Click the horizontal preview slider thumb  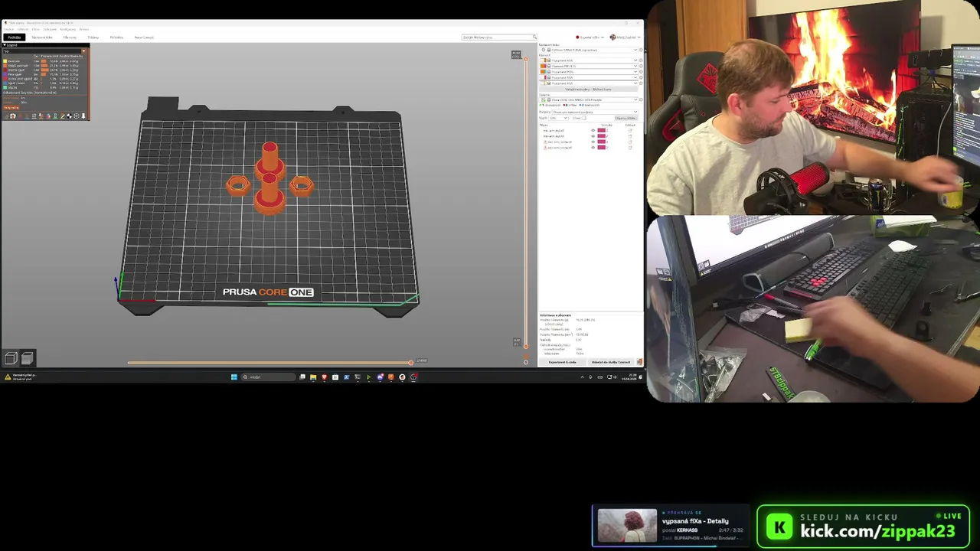(411, 362)
